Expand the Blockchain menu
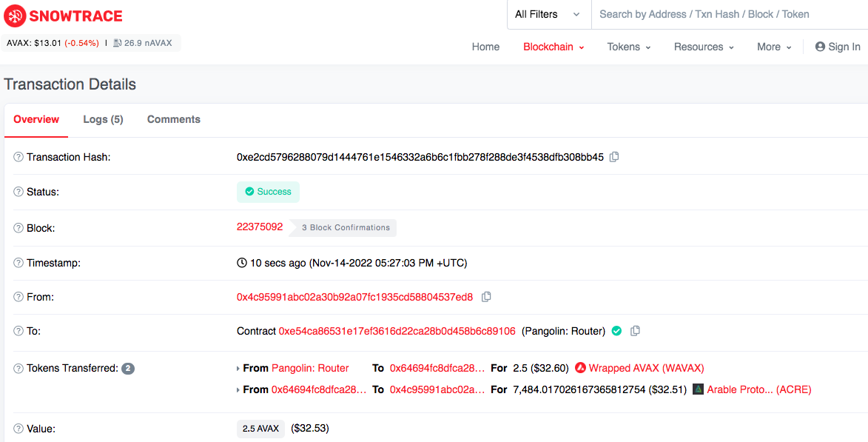Screen dimensions: 868x442 pos(554,47)
